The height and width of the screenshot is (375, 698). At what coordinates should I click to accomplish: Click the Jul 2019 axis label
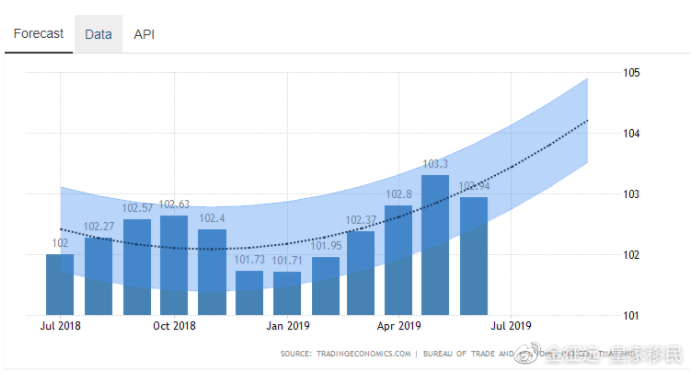[511, 326]
